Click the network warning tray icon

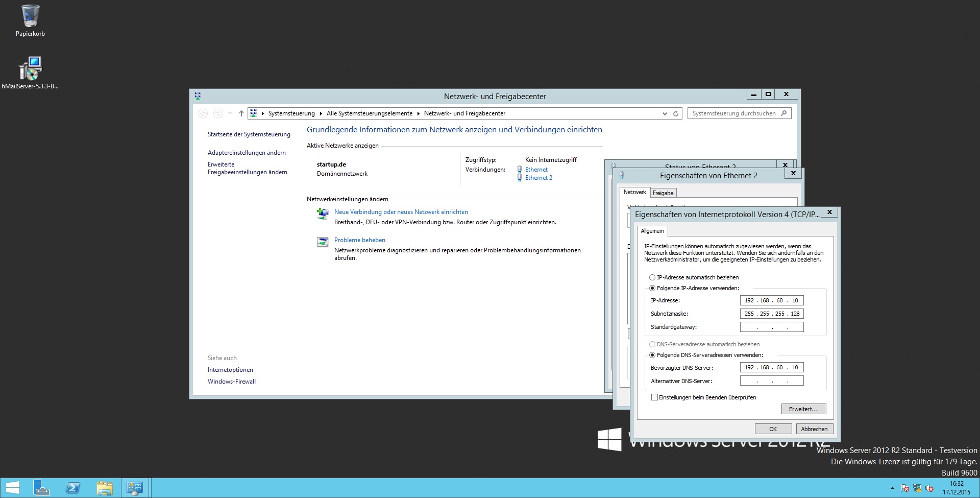(x=917, y=488)
